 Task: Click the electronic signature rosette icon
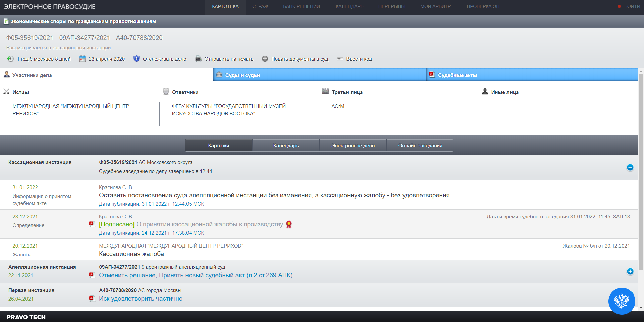[289, 225]
